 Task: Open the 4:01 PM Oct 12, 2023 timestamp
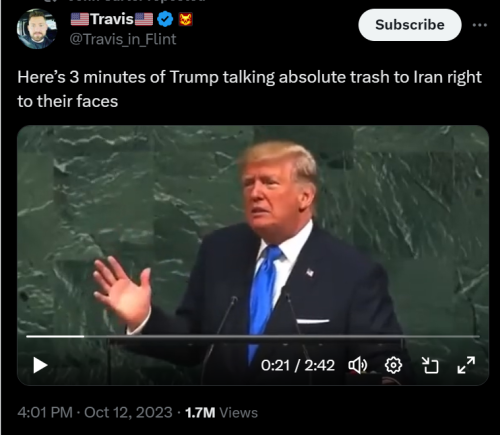pyautogui.click(x=95, y=412)
